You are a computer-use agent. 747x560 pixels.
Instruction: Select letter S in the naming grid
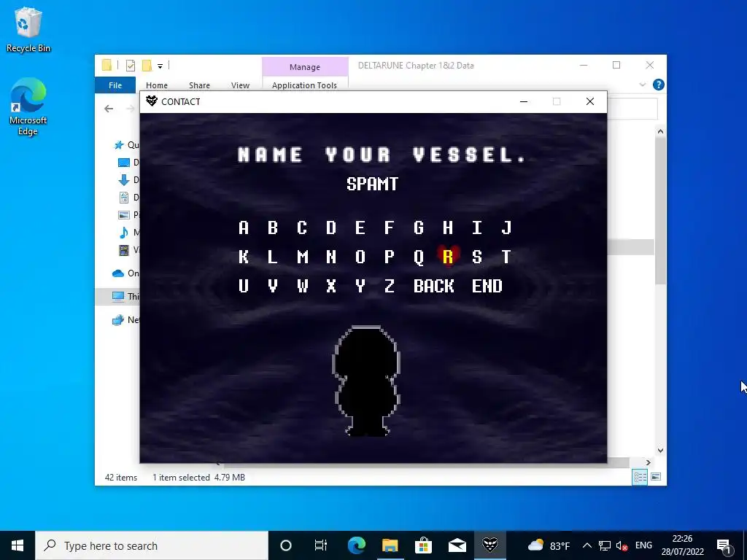click(x=477, y=257)
